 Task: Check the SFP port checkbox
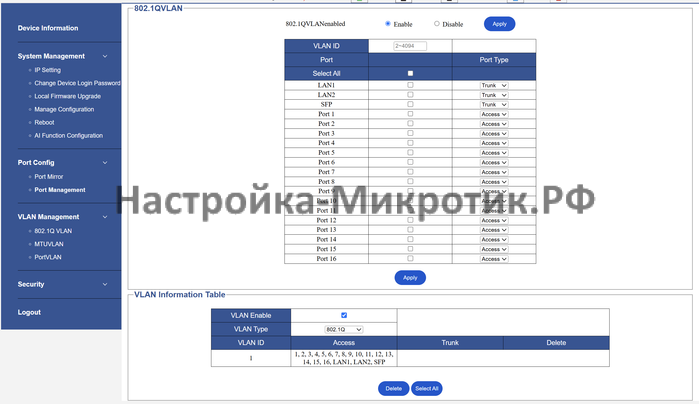[x=410, y=104]
